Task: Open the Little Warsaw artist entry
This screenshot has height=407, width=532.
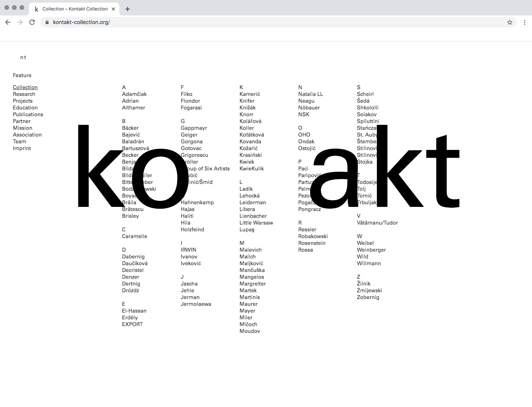Action: (x=256, y=223)
